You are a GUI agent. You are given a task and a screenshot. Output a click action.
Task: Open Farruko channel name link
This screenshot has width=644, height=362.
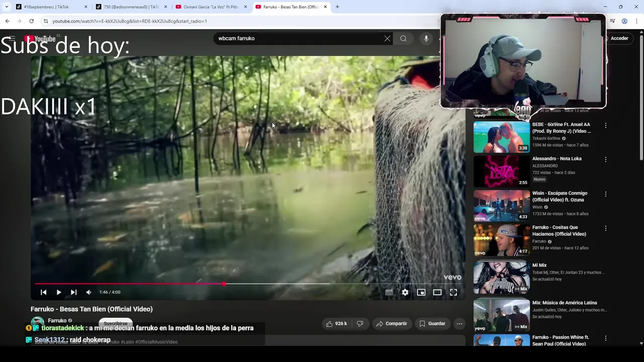(x=57, y=320)
